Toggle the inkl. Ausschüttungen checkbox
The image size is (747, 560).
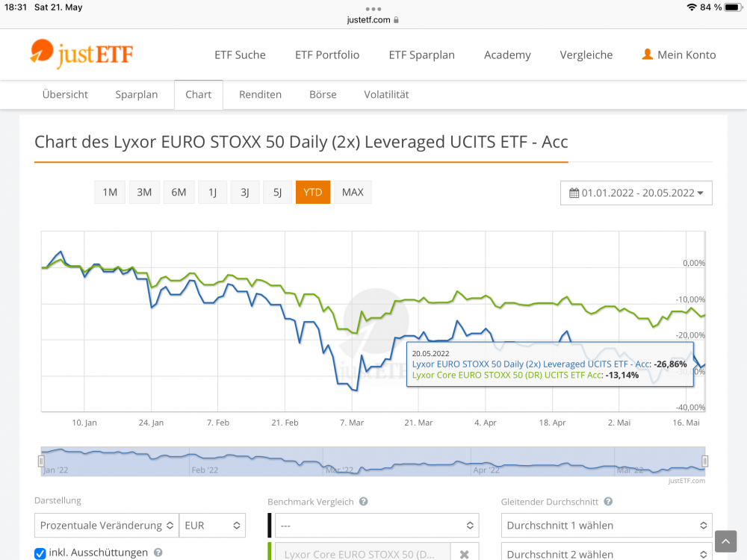point(40,553)
